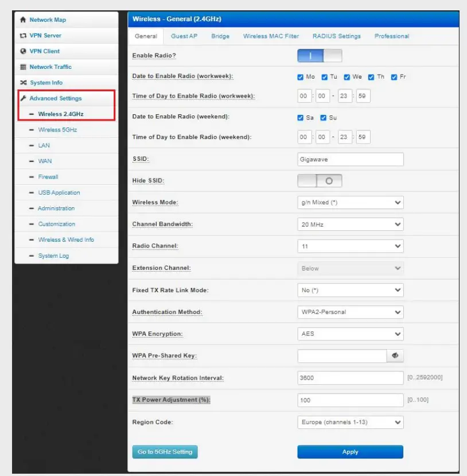Click the Network Map home icon
This screenshot has width=467, height=476.
coord(23,20)
